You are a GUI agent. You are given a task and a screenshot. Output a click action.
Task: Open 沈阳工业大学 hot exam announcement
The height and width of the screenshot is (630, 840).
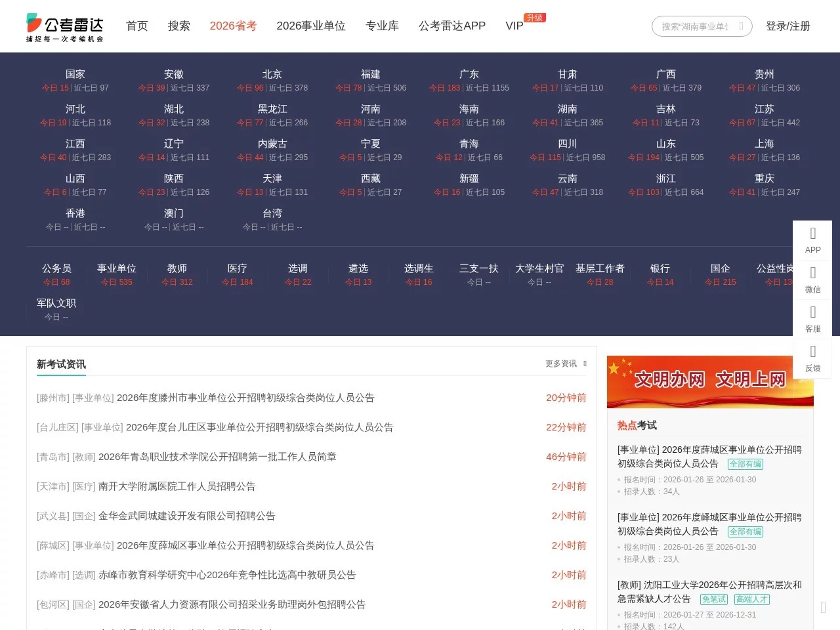point(709,591)
